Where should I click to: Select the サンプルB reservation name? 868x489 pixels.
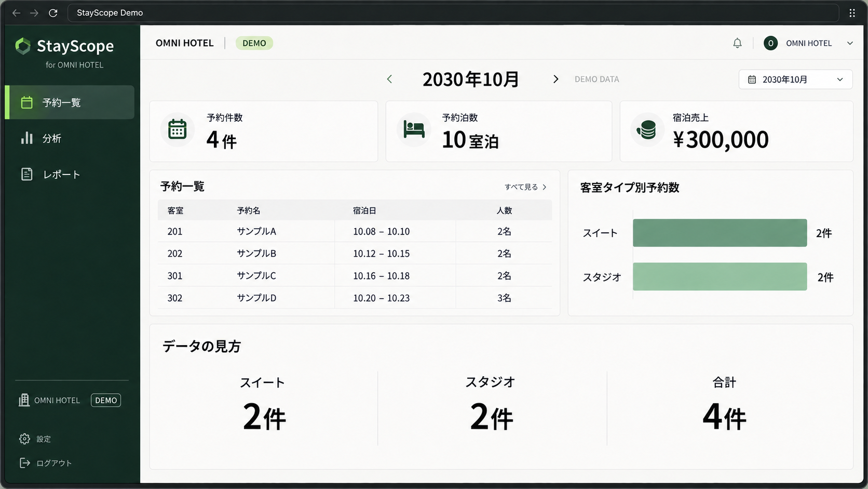[x=256, y=254]
